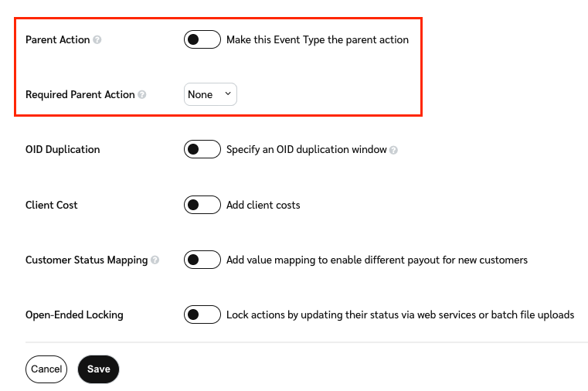Click the Open-Ended Locking label
The height and width of the screenshot is (391, 588).
click(74, 314)
